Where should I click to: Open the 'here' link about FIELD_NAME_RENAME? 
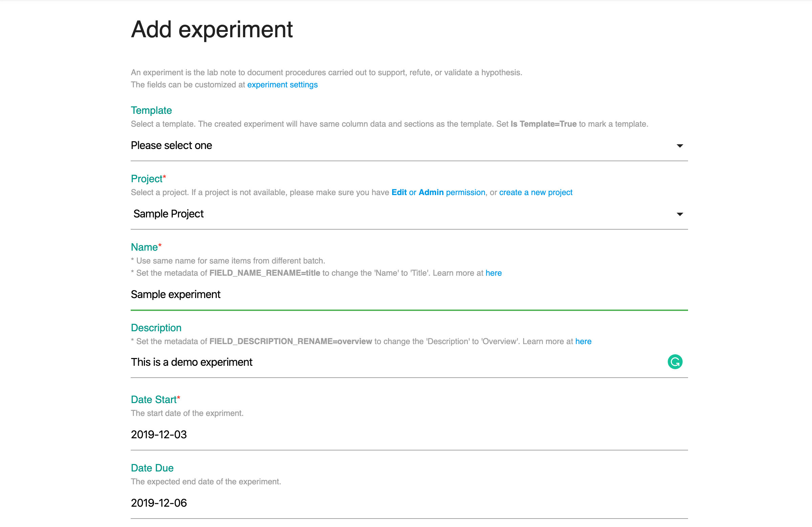point(493,273)
